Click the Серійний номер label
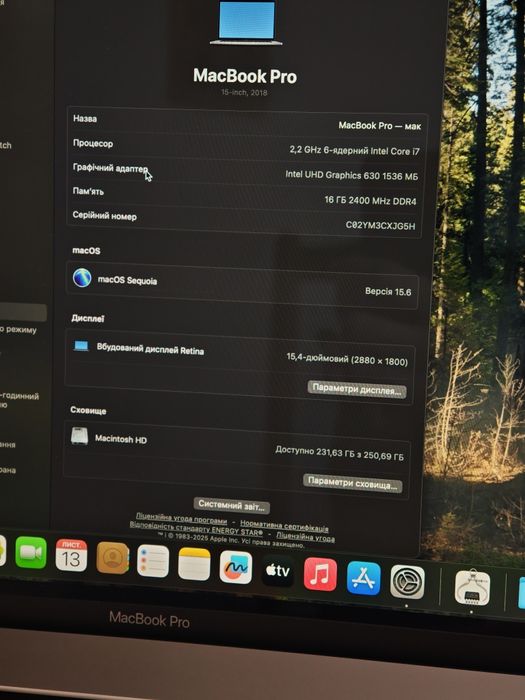The image size is (525, 700). coord(104,216)
